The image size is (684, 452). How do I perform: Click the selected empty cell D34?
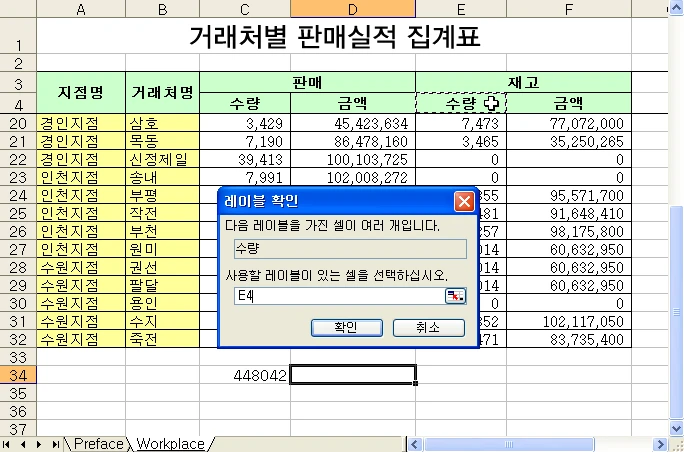pyautogui.click(x=353, y=375)
